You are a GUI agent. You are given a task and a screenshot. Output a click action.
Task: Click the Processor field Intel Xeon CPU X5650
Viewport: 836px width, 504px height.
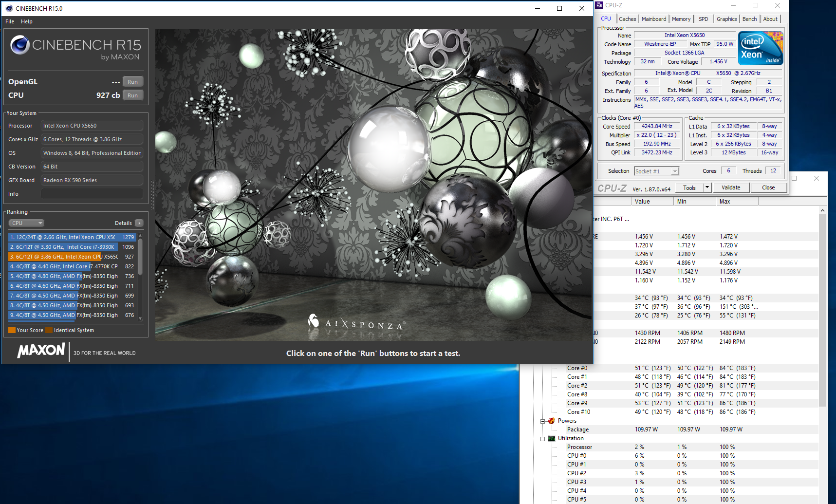[92, 126]
